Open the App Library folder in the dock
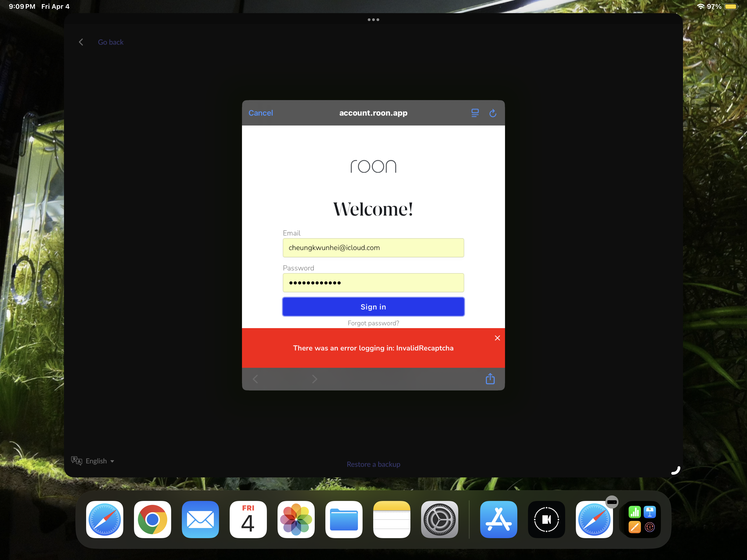This screenshot has height=560, width=747. (x=642, y=520)
